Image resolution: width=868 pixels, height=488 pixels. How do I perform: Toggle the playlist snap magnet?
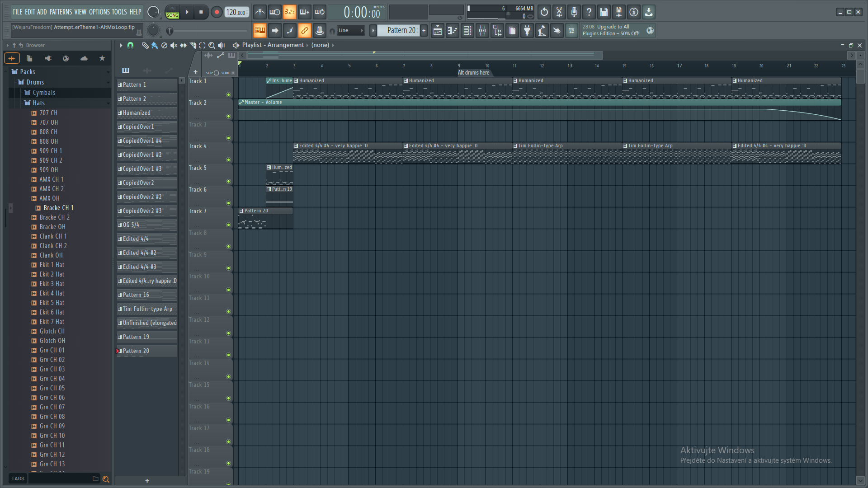click(130, 45)
